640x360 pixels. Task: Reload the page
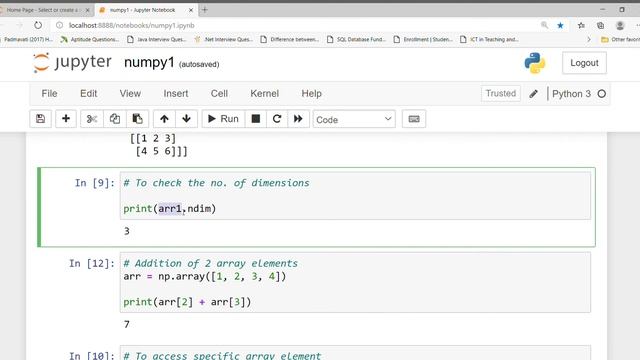[x=38, y=25]
